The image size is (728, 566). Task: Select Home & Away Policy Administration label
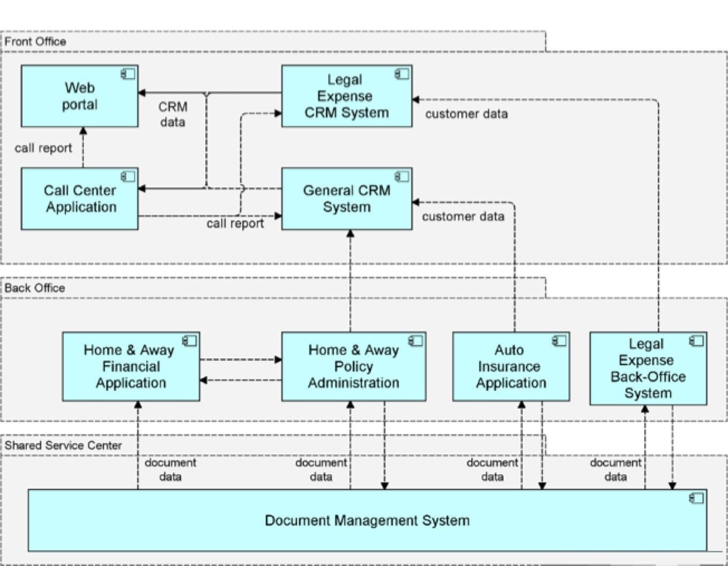pos(354,367)
